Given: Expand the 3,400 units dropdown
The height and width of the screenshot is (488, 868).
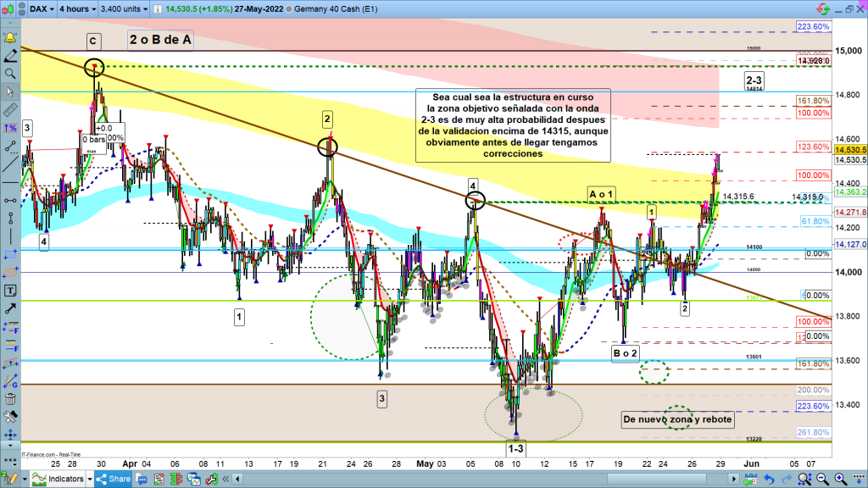Looking at the screenshot, I should 124,9.
